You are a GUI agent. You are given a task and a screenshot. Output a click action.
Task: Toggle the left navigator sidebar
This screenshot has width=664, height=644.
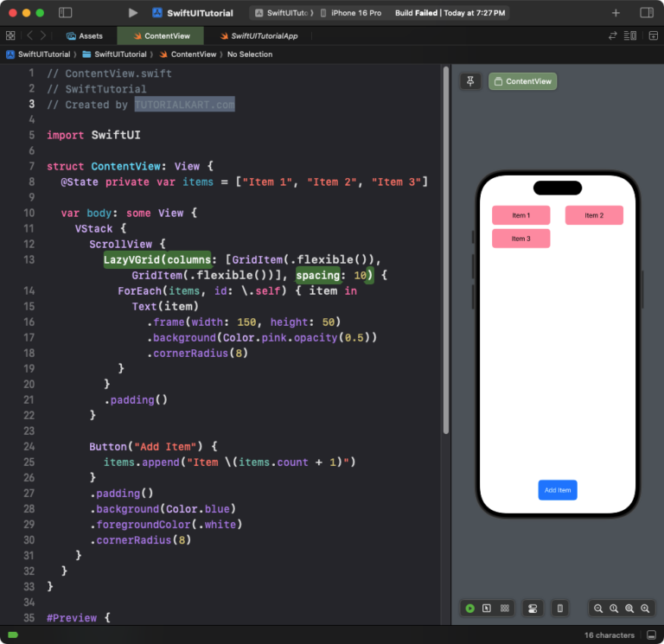click(66, 13)
